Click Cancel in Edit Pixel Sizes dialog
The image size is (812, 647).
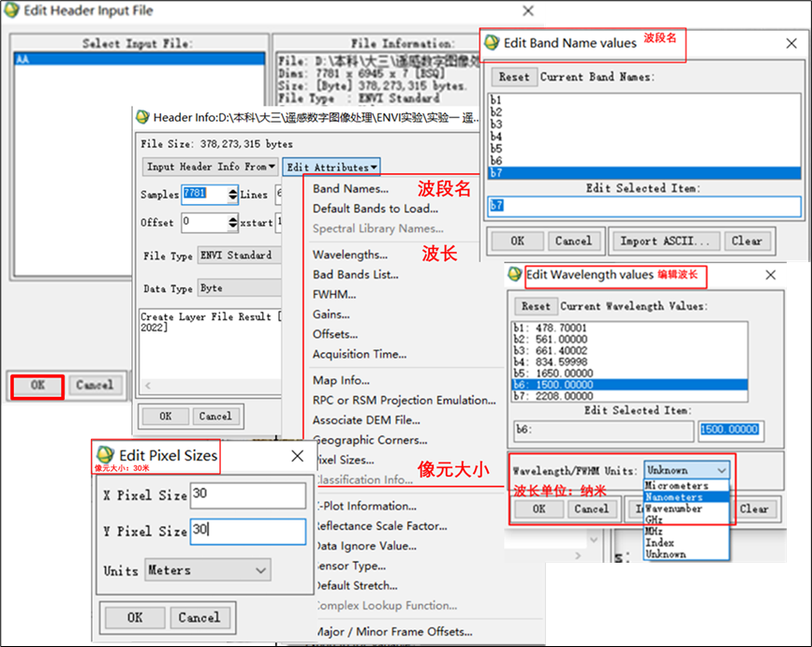(x=199, y=617)
